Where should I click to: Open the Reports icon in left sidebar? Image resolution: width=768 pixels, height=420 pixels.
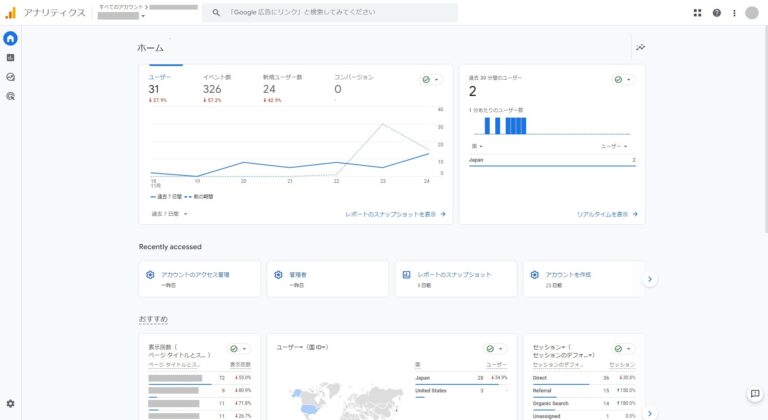(x=10, y=58)
